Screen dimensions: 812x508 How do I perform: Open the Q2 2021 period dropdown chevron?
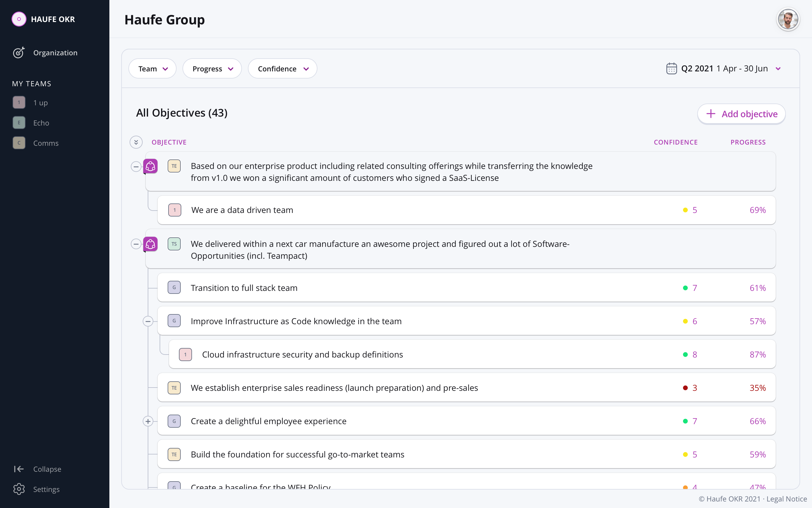point(778,68)
